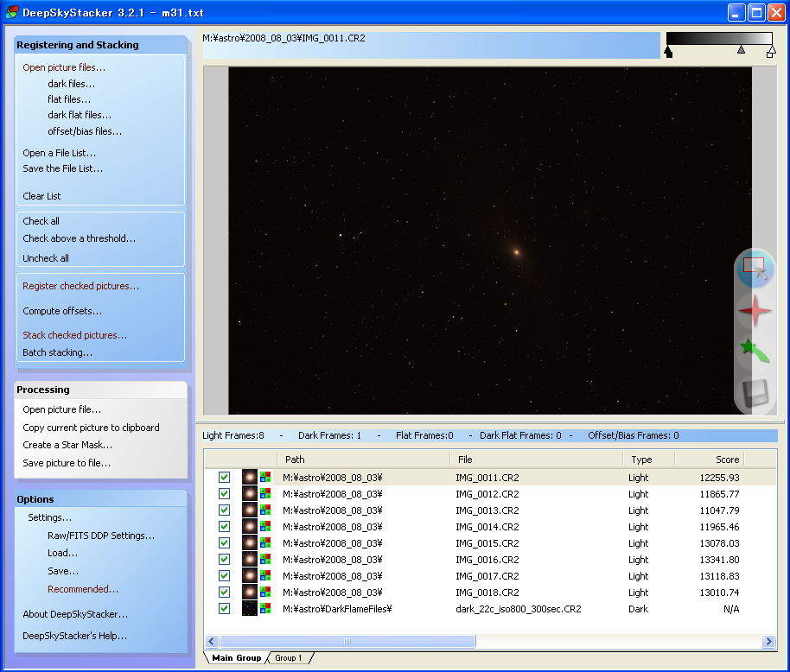790x672 pixels.
Task: Click Open picture file... under Processing
Action: tap(61, 409)
